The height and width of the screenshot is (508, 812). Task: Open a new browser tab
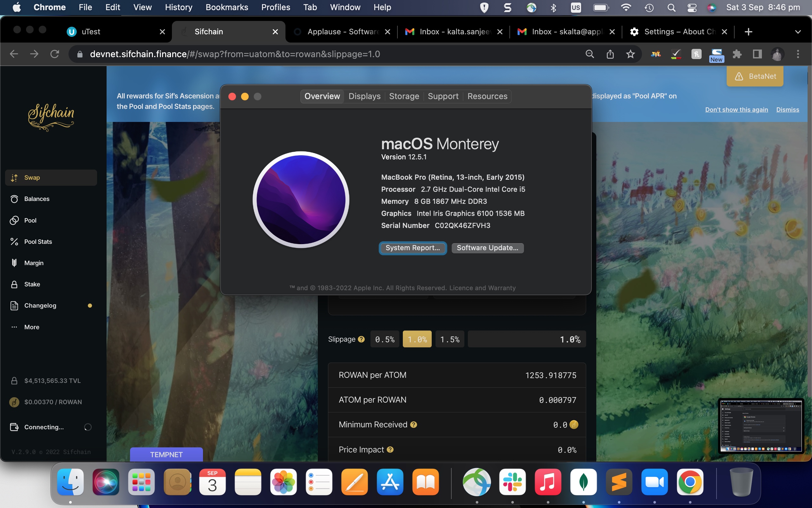(748, 31)
